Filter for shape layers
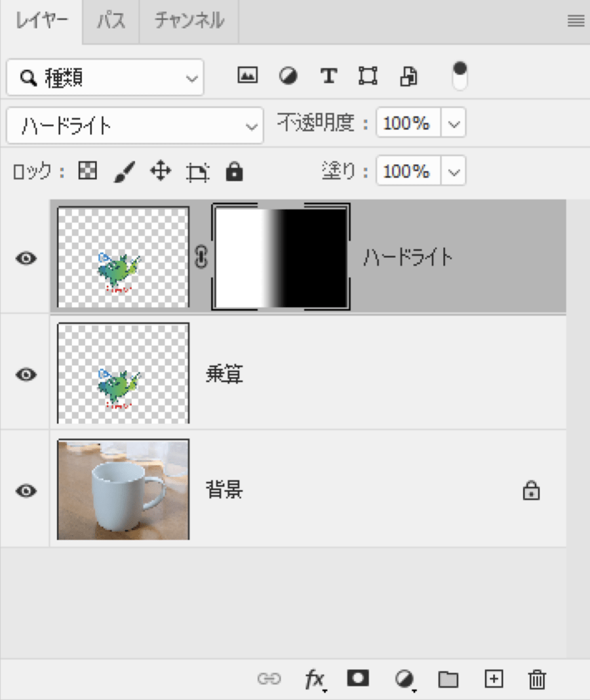The width and height of the screenshot is (590, 700). pos(368,75)
